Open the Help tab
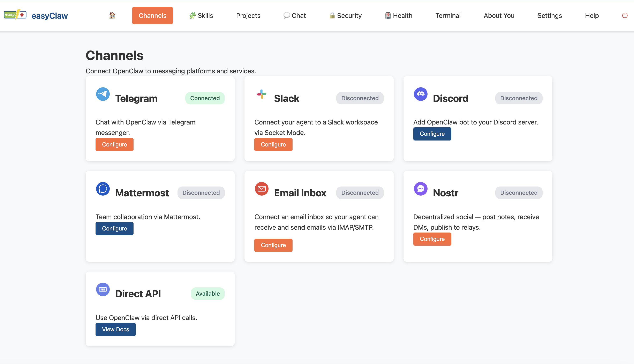This screenshot has width=634, height=364. pos(592,15)
